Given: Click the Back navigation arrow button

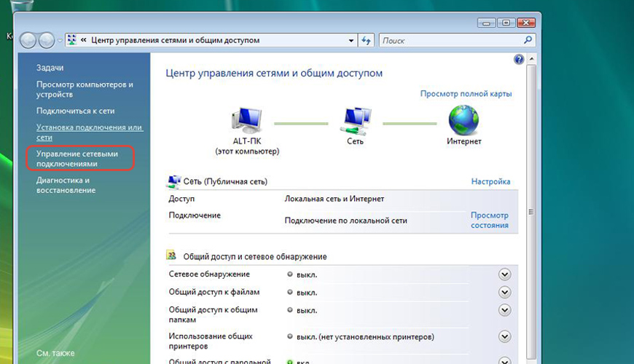Looking at the screenshot, I should click(28, 40).
